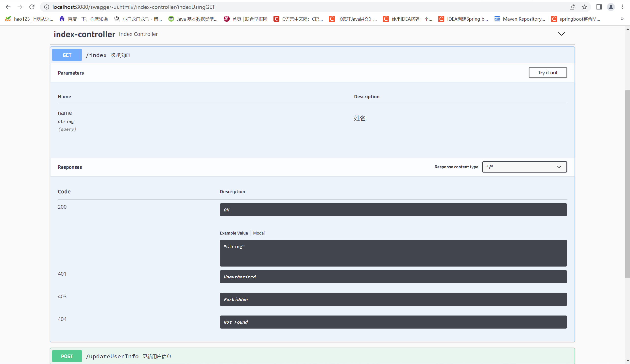The image size is (630, 364).
Task: Open Chrome three-dot menu
Action: (x=623, y=7)
